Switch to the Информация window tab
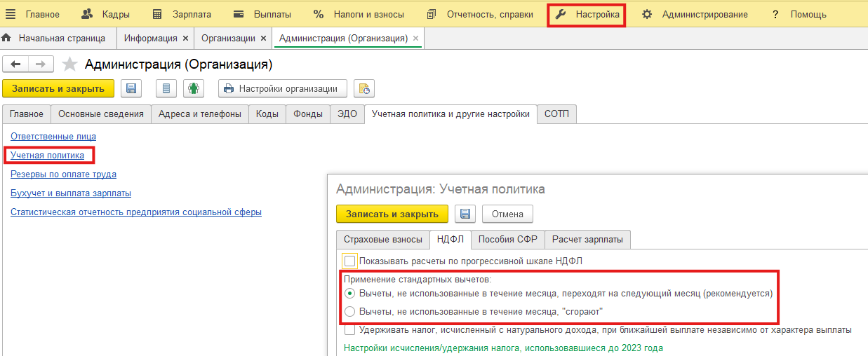 151,38
